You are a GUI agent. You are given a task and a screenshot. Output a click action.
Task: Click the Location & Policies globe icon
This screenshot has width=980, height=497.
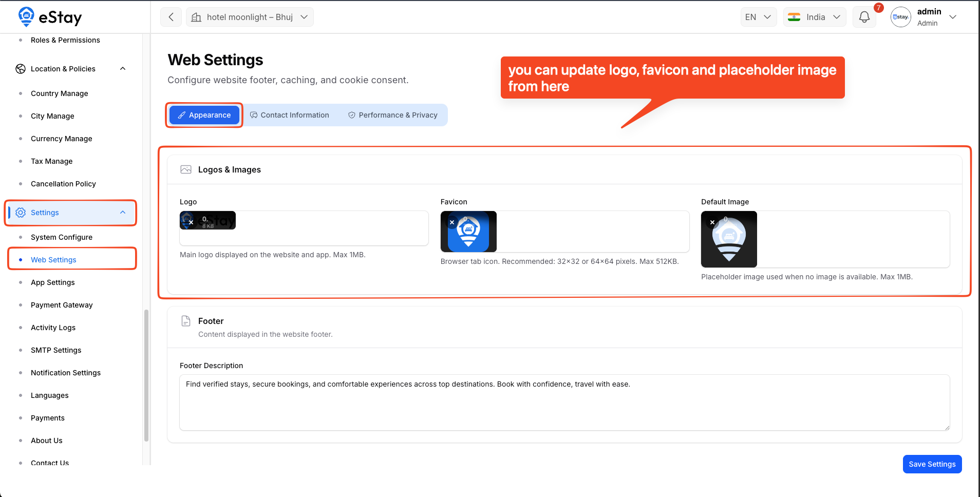click(21, 69)
